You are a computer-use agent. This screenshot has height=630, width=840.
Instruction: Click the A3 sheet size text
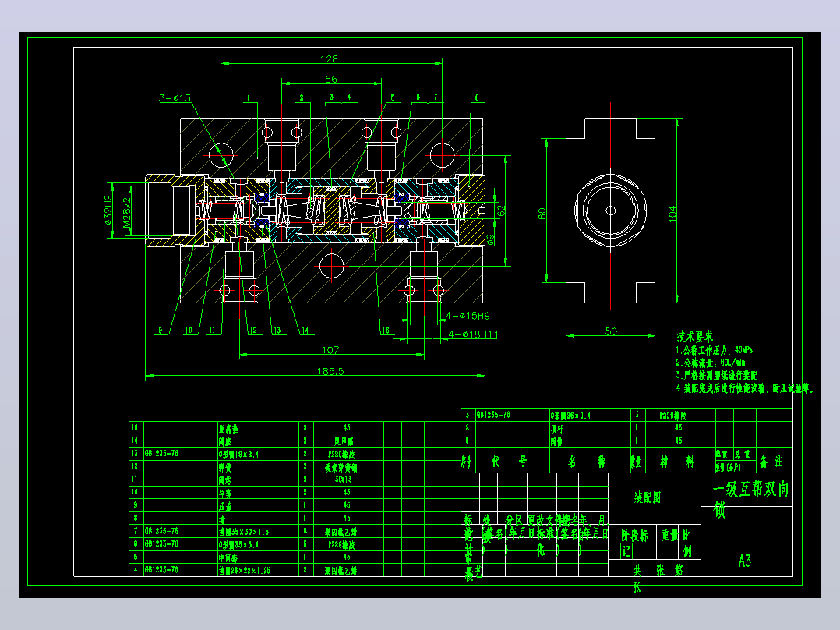pos(745,561)
